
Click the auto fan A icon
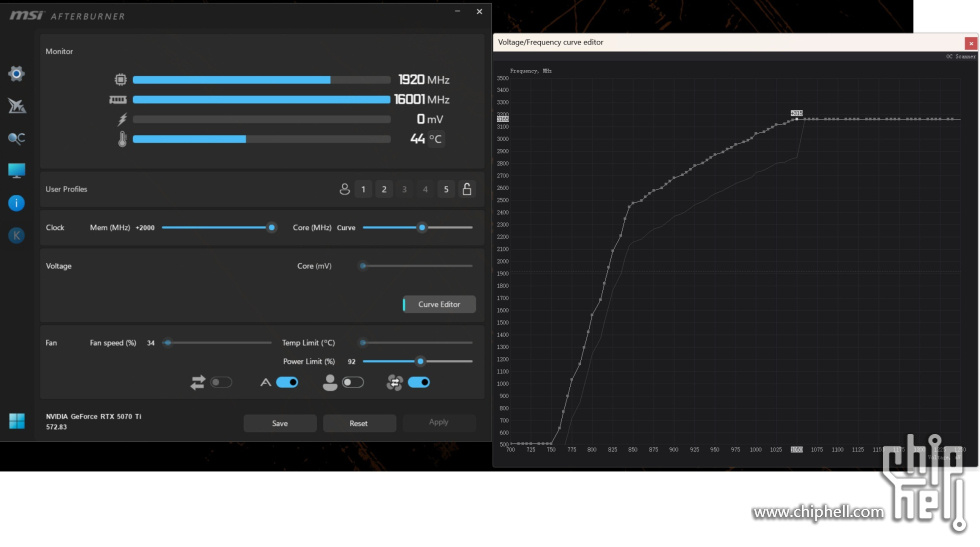[266, 382]
